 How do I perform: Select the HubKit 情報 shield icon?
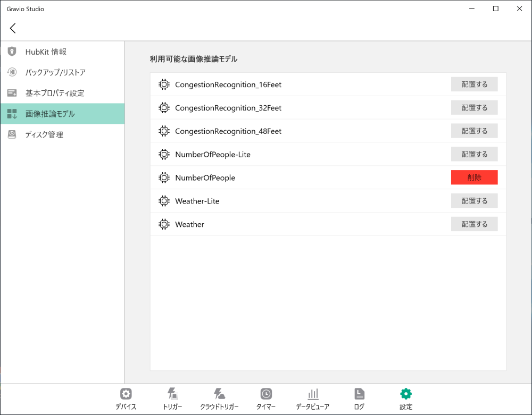(12, 52)
